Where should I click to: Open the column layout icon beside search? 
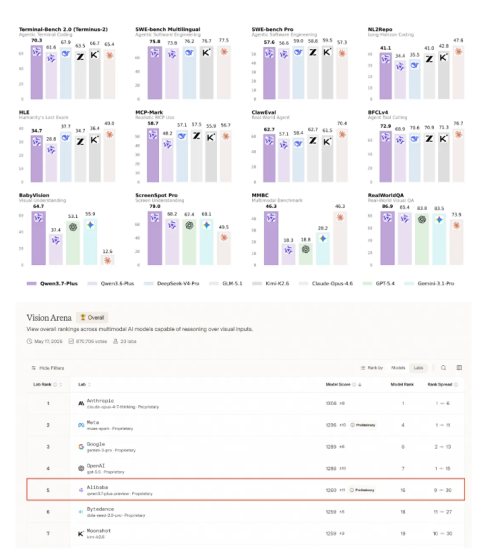pos(459,368)
